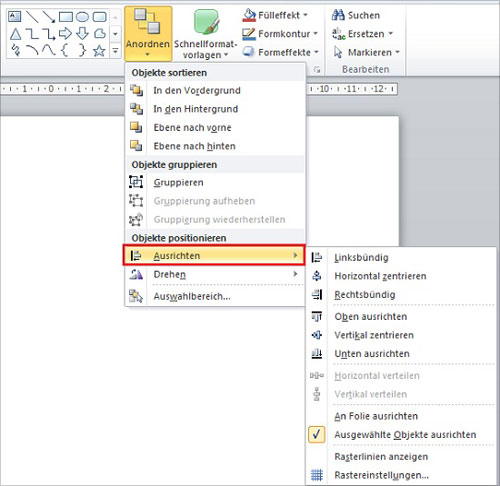500x486 pixels.
Task: Choose In den Vordergrund
Action: click(x=214, y=90)
